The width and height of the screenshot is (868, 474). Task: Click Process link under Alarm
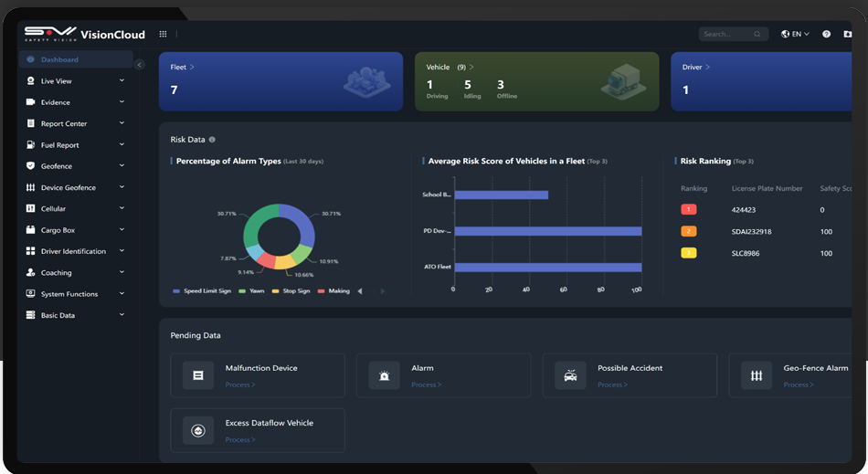click(x=426, y=384)
